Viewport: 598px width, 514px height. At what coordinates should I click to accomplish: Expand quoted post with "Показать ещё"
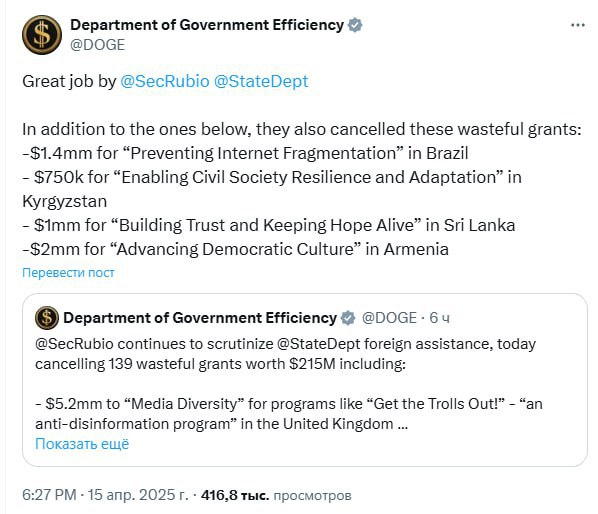point(82,444)
